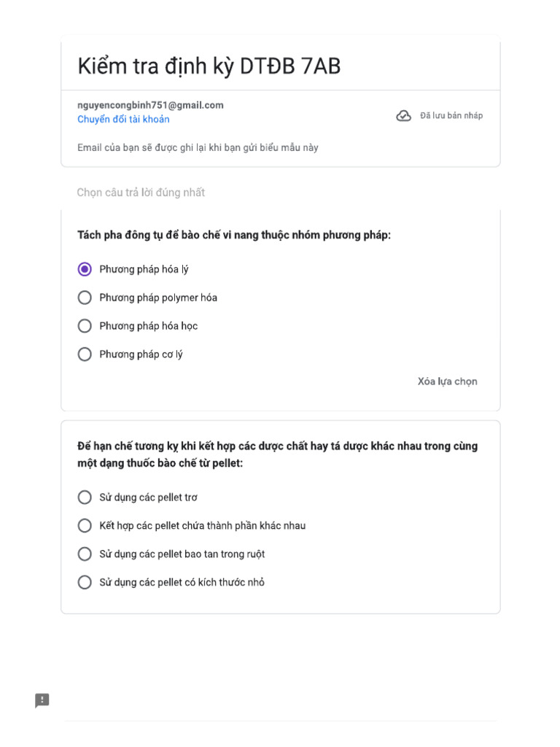Click the 'Email của bạn sẽ được ghi lại' notice
Viewport: 560px width, 747px height.
click(198, 147)
